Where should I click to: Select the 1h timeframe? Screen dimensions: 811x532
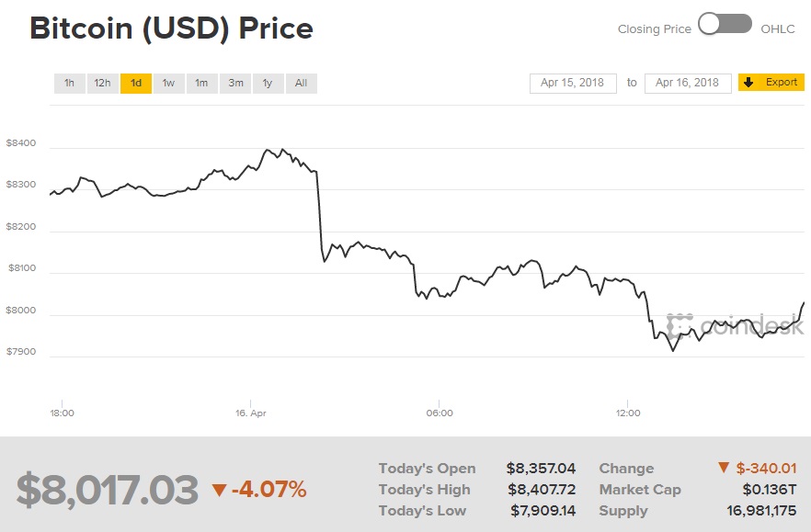(69, 83)
